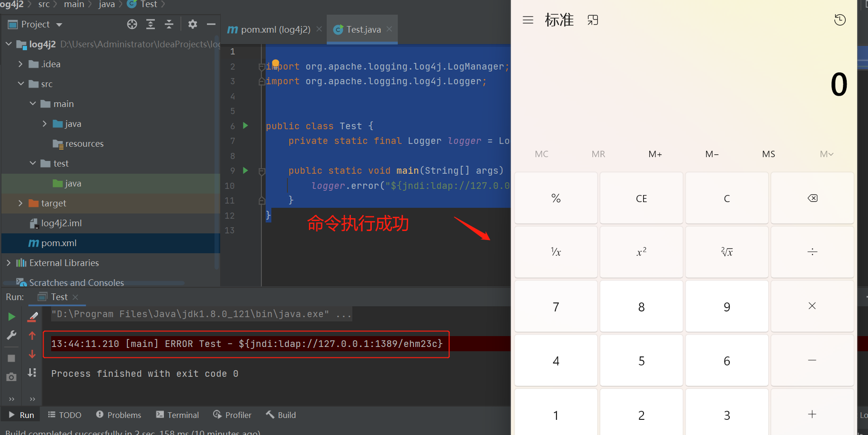Click x squared key on calculator
Screen dimensions: 868x435
(641, 252)
